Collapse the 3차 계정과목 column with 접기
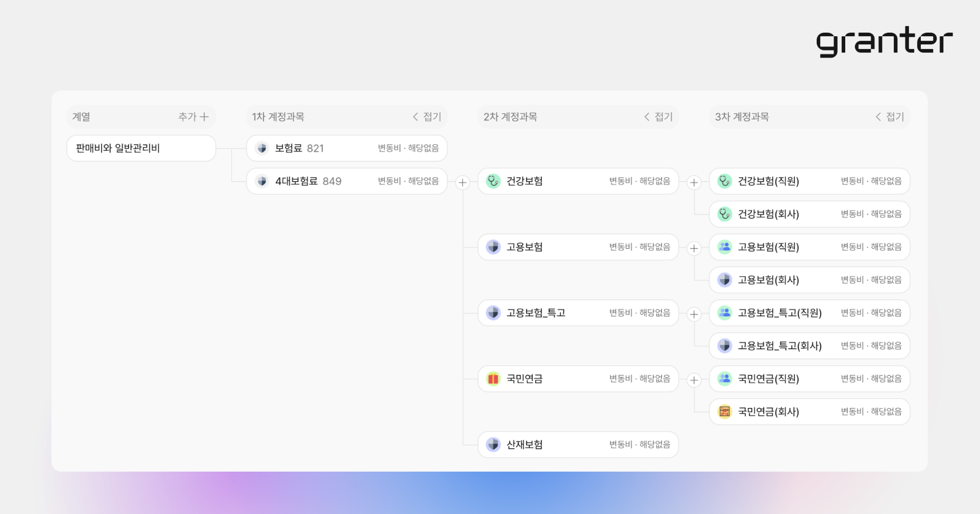Image resolution: width=980 pixels, height=514 pixels. pyautogui.click(x=890, y=117)
